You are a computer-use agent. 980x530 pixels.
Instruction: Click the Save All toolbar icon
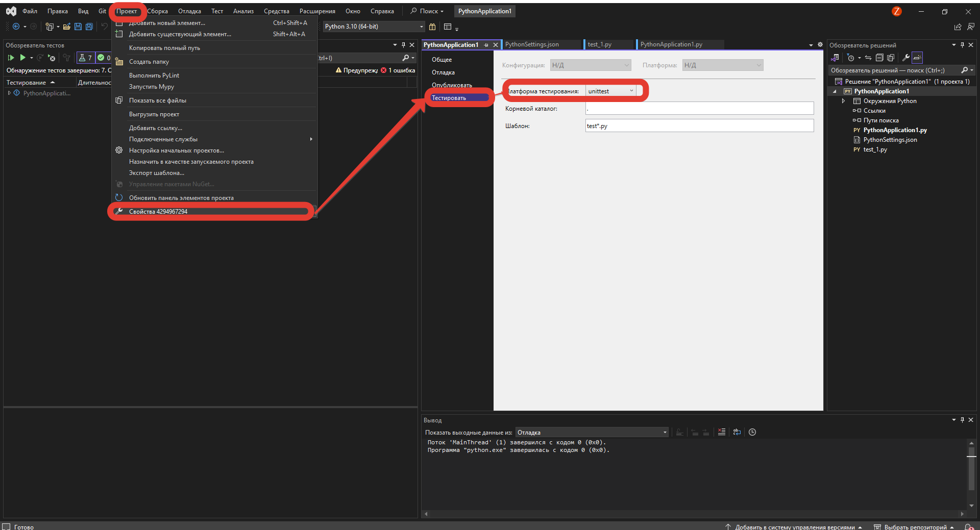click(89, 27)
